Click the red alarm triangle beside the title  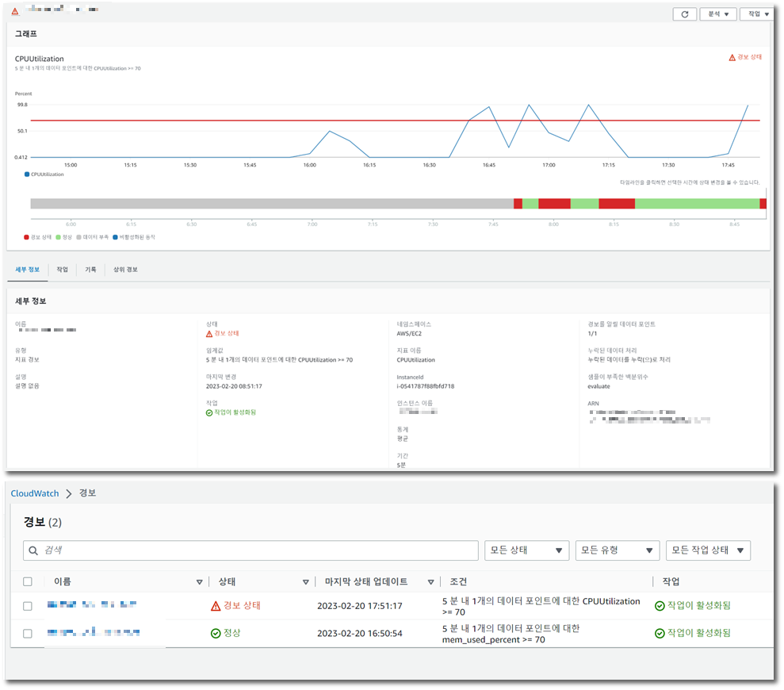pos(15,10)
